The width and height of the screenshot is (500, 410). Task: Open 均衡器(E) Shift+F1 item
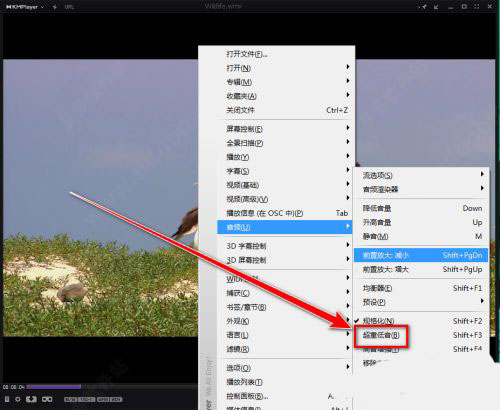click(421, 288)
